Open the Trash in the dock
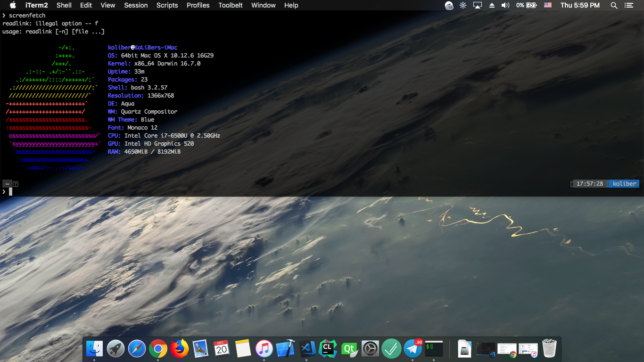This screenshot has height=362, width=644. click(x=549, y=349)
